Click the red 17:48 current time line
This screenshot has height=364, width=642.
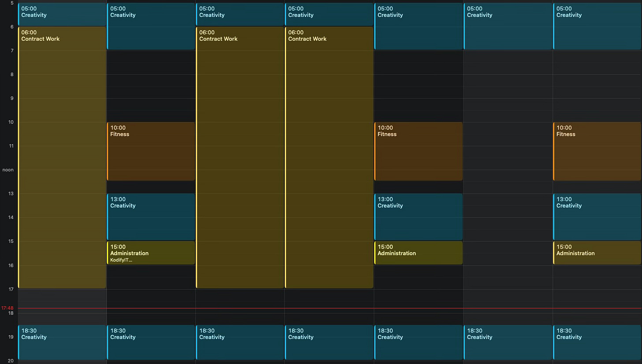tap(265, 308)
